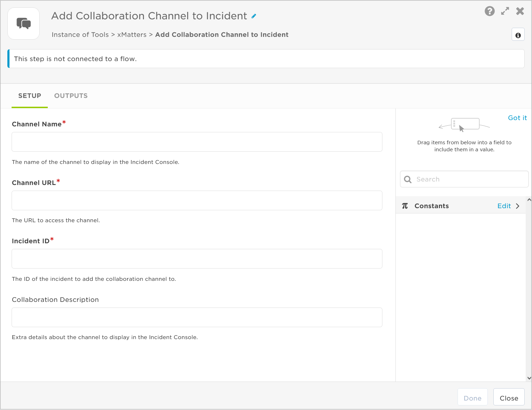This screenshot has height=410, width=532.
Task: Click the side panel scroll down arrow
Action: [529, 378]
